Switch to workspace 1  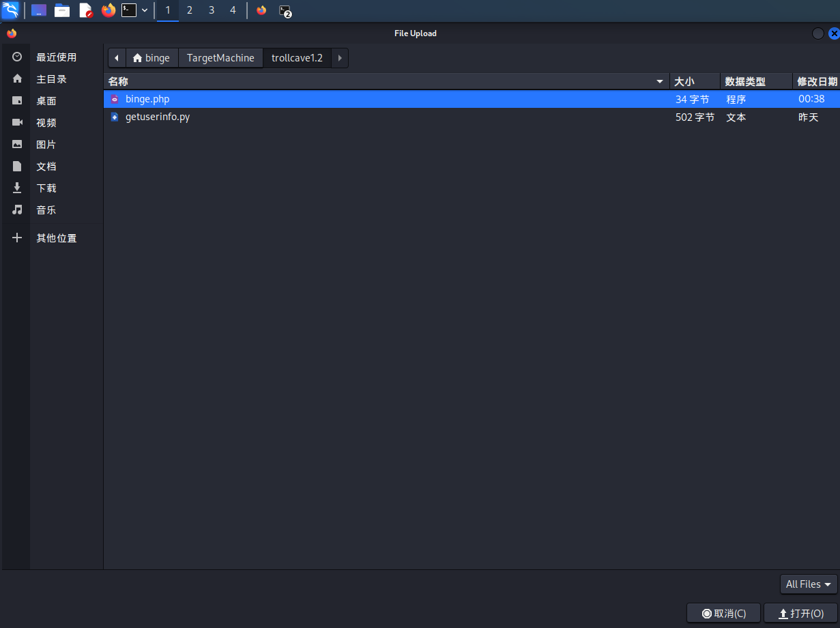168,10
